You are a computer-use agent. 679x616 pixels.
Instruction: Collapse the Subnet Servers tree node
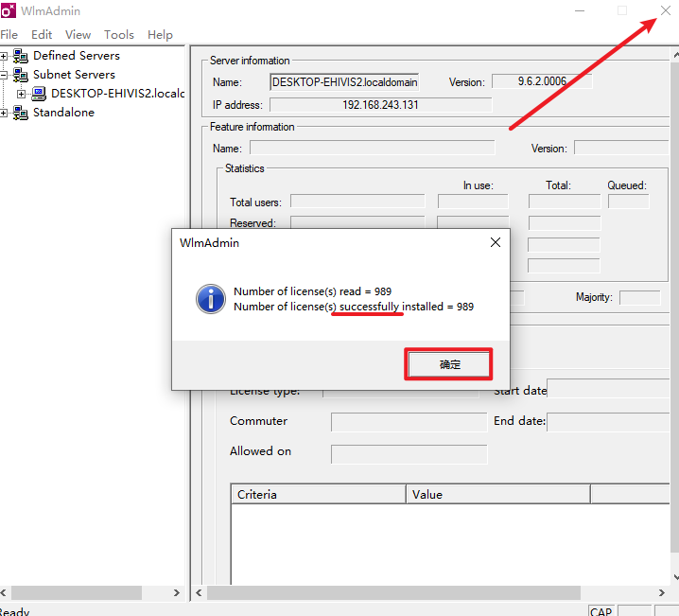4,75
